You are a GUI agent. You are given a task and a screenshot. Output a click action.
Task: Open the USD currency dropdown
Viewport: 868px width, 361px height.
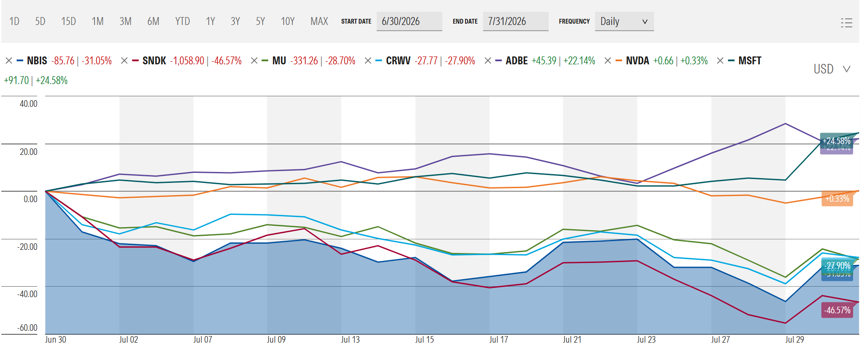pos(832,69)
